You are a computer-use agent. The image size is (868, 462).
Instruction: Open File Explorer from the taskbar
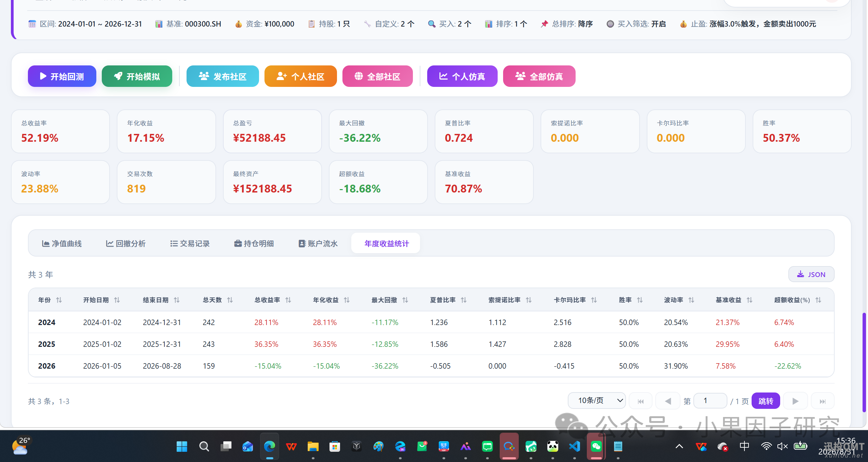pos(313,446)
